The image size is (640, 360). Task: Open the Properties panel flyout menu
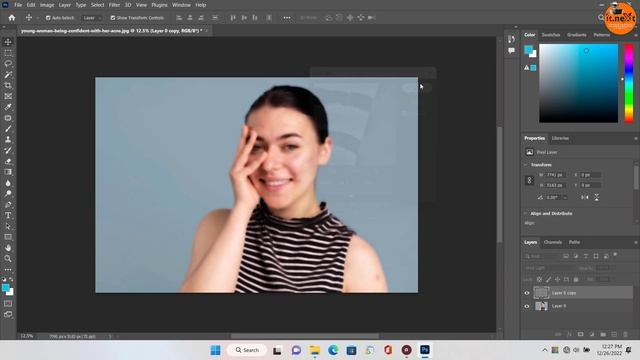(x=636, y=138)
